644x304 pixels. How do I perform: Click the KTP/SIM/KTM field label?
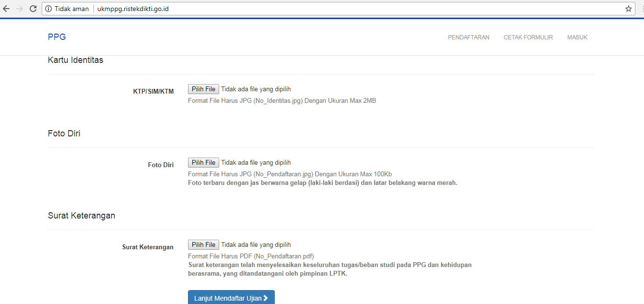[153, 91]
